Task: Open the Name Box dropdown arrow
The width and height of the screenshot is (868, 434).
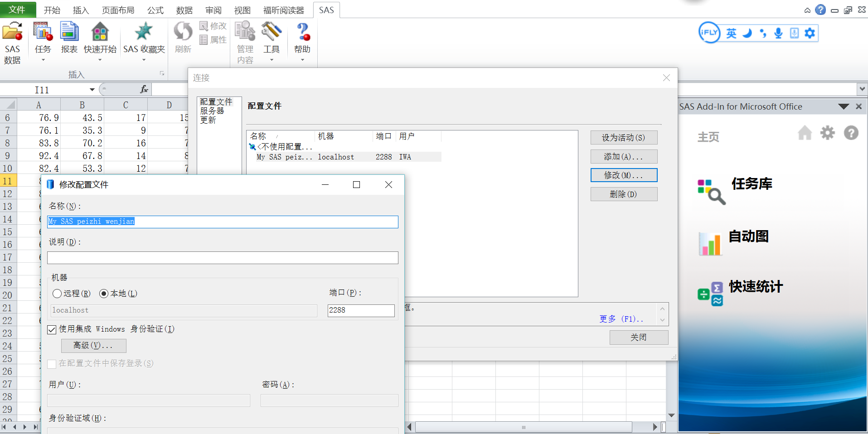Action: 92,90
